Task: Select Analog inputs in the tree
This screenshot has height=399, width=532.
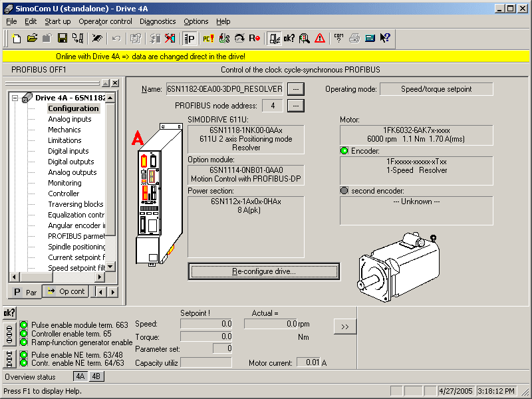Action: (70, 119)
